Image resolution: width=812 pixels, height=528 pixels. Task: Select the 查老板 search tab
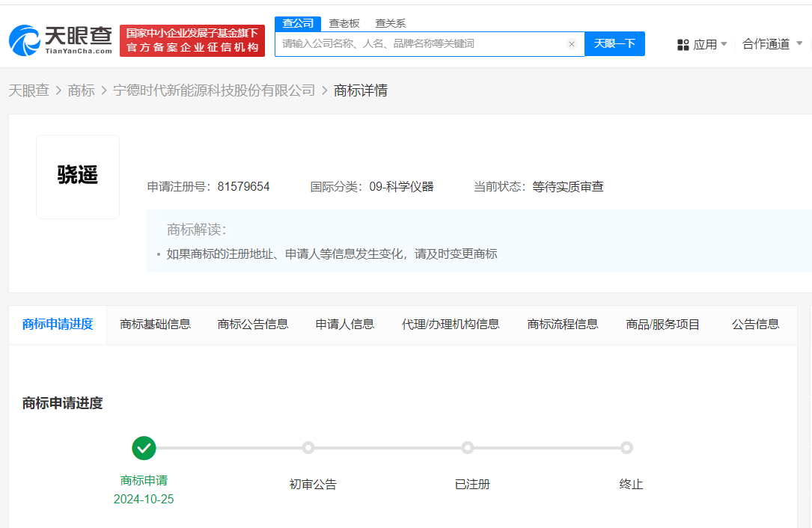click(344, 23)
